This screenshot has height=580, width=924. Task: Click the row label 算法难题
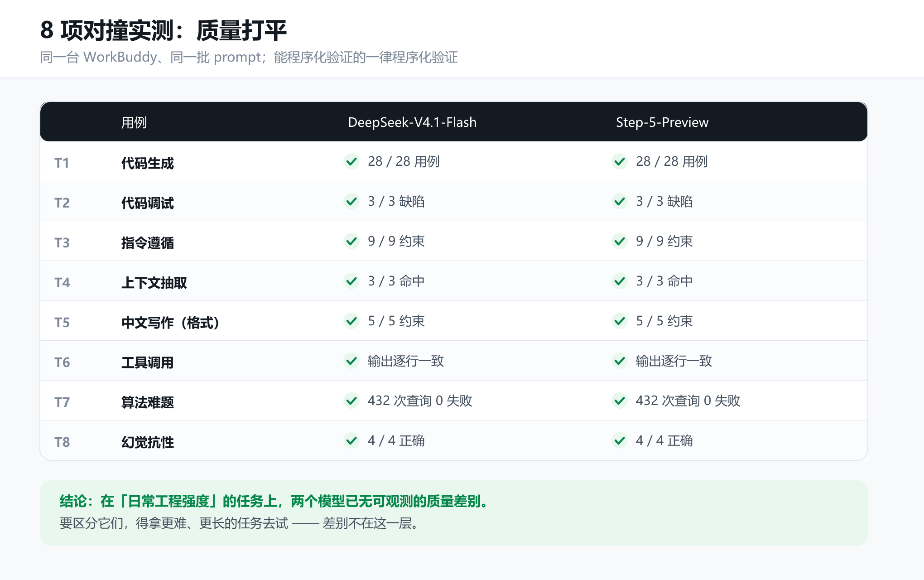click(148, 402)
